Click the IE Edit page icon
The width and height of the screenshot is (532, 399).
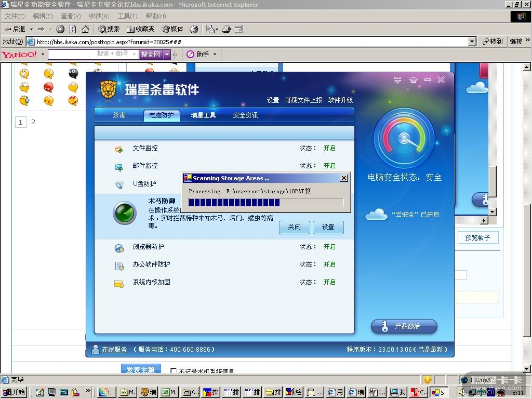click(x=239, y=29)
